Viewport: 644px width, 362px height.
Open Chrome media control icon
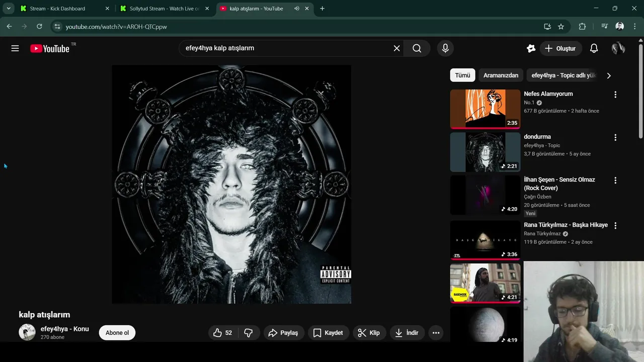(604, 26)
